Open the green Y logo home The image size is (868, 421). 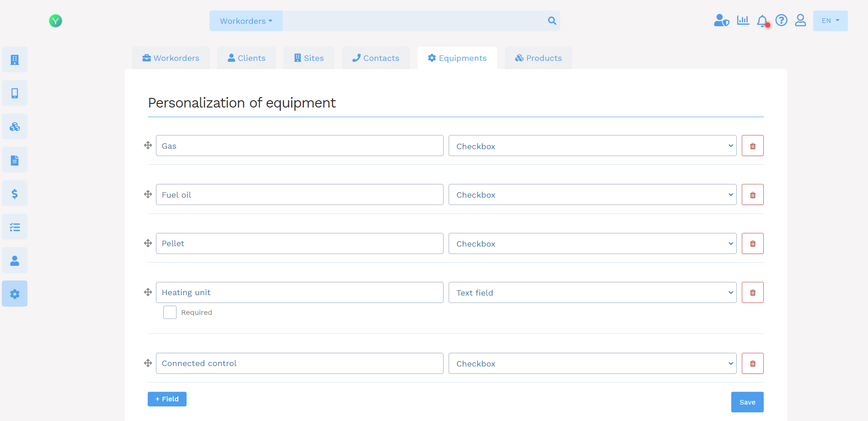pyautogui.click(x=55, y=21)
